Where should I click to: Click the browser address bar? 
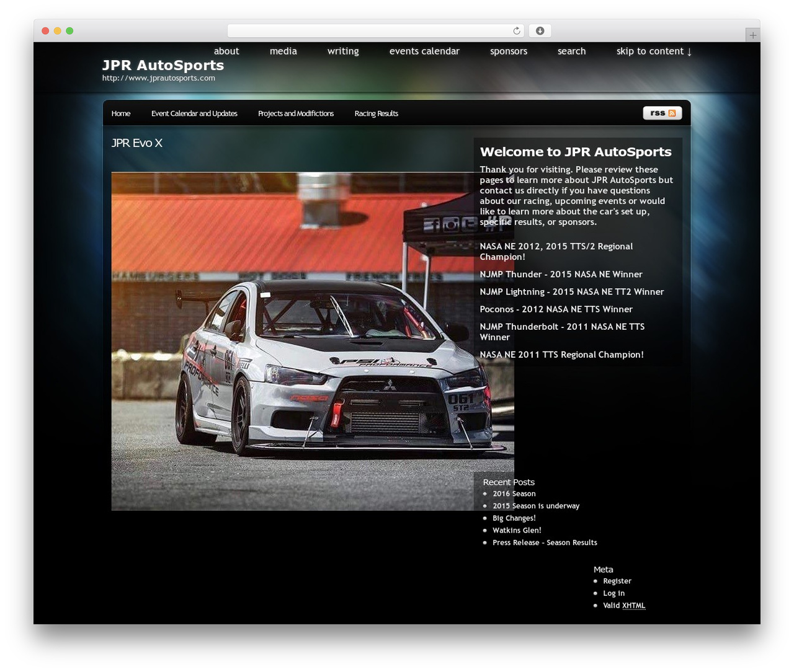point(375,31)
